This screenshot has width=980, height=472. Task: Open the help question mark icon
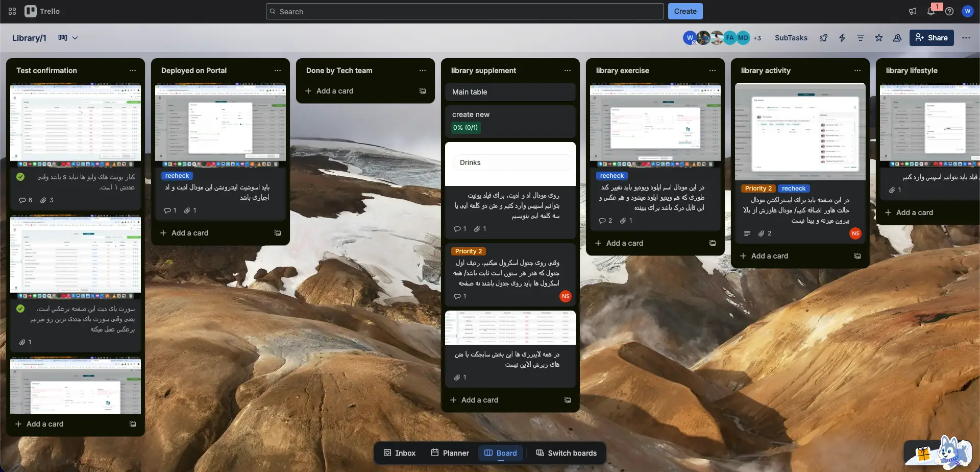[x=949, y=11]
